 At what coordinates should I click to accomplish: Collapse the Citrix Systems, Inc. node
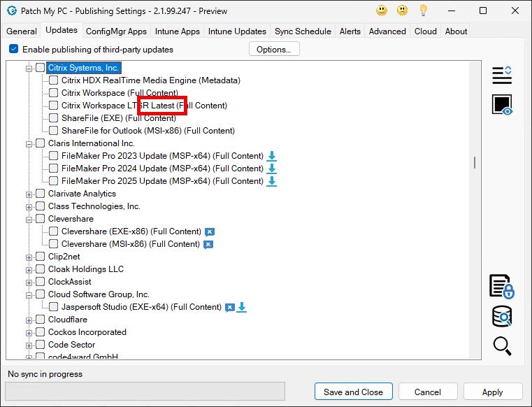point(29,69)
